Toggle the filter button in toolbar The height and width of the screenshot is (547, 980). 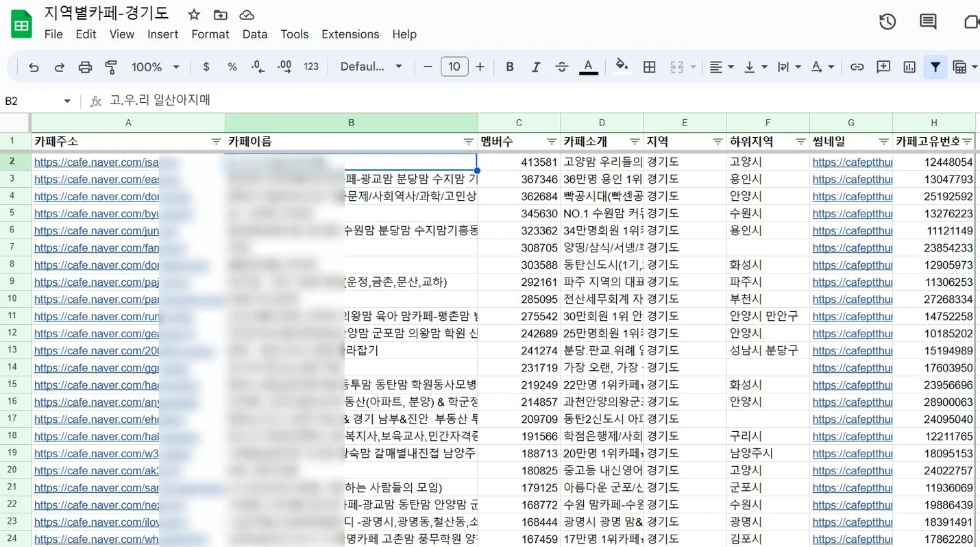935,67
